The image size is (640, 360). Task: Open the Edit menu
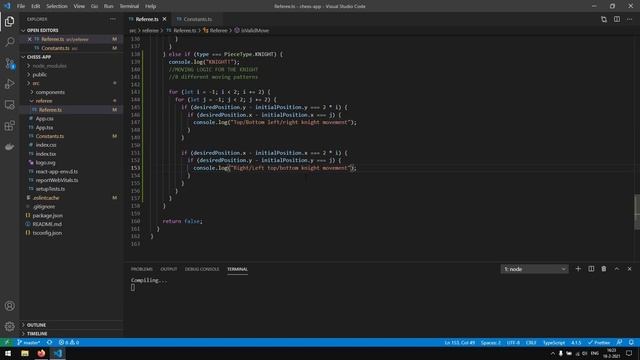point(36,6)
